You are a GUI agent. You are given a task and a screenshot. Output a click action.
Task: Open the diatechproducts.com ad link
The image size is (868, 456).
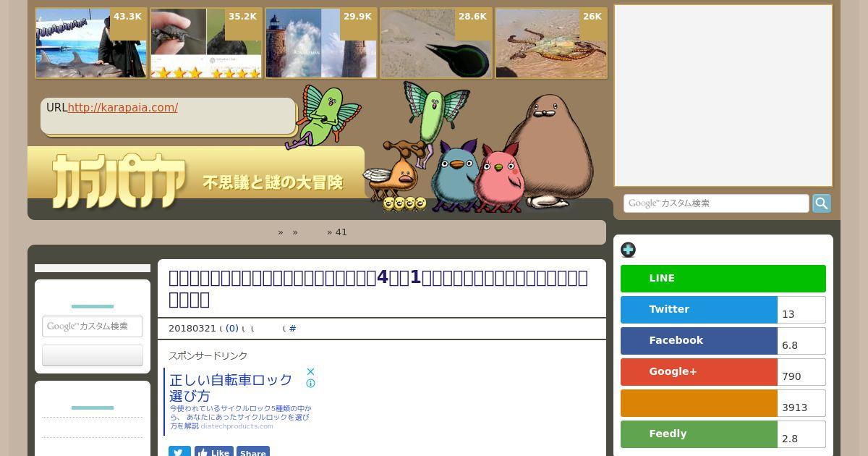coord(237,426)
